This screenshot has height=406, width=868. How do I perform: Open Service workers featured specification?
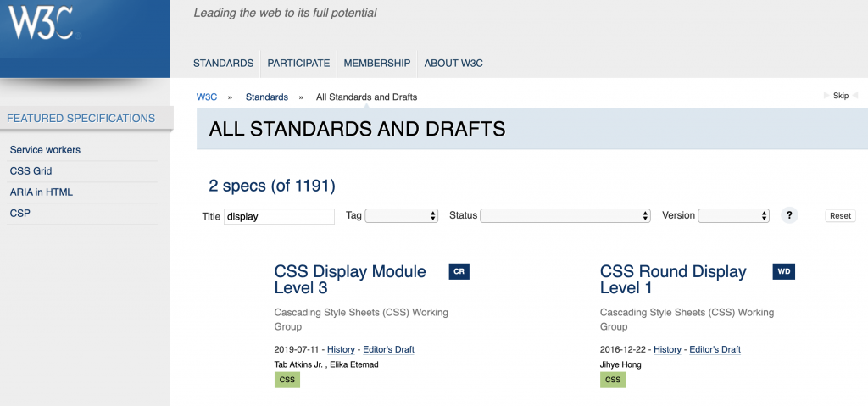point(45,150)
